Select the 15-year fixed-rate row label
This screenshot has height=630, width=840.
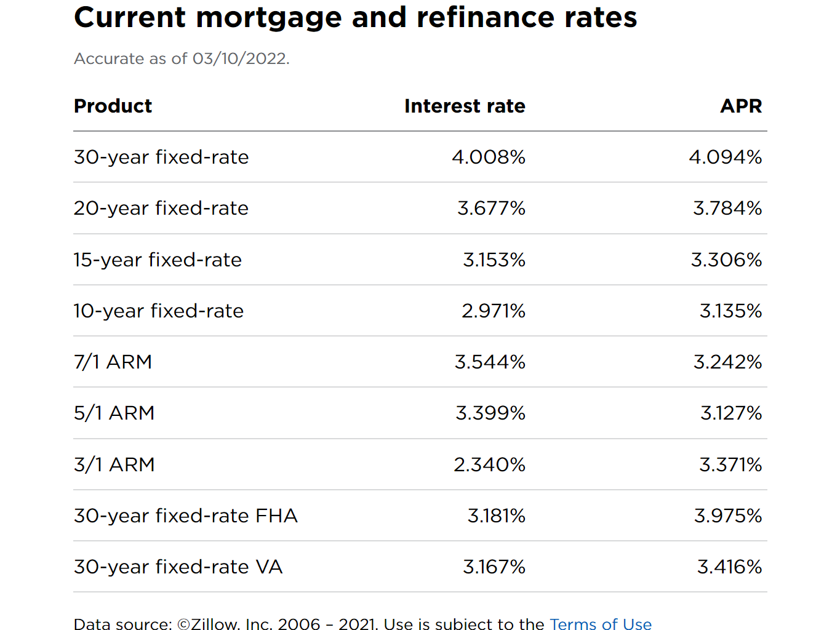158,260
